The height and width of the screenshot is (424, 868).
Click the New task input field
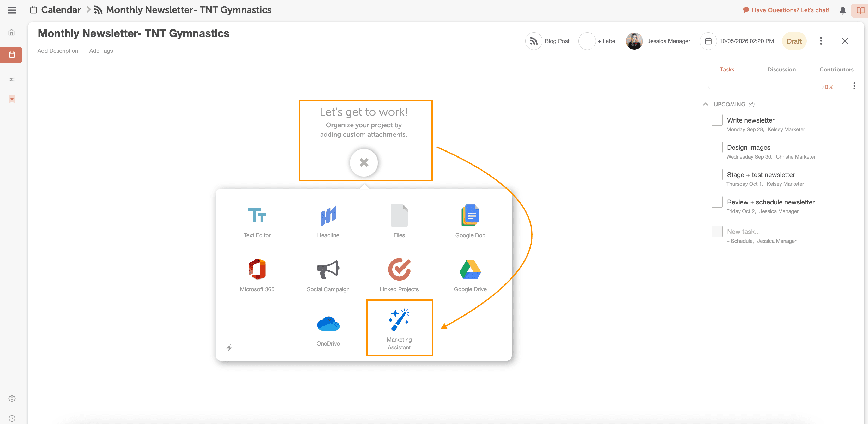tap(743, 231)
